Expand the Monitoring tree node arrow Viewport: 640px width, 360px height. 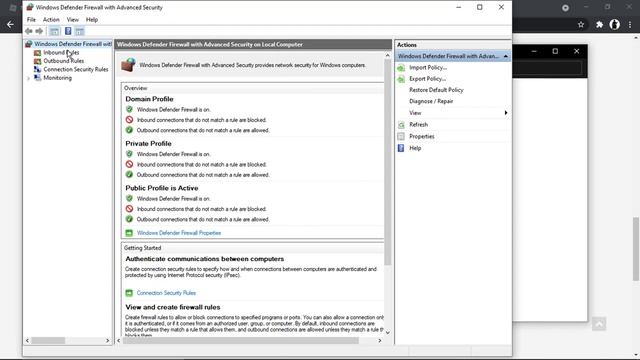coord(28,78)
